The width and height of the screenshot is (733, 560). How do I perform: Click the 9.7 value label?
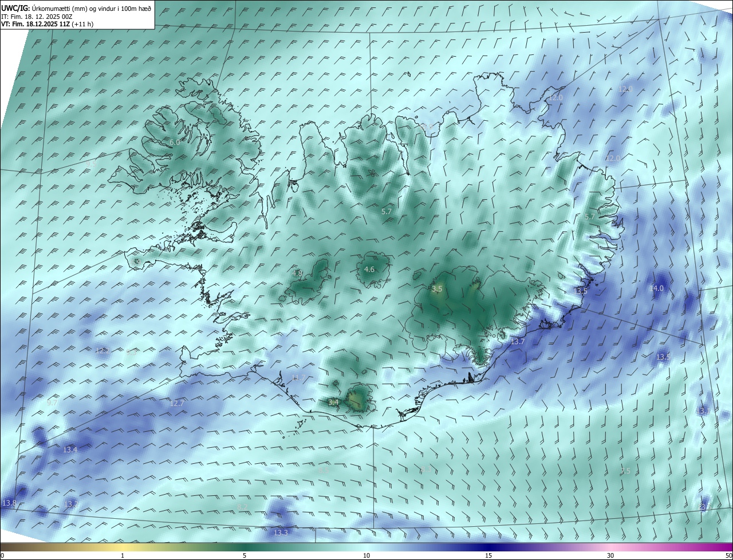[x=52, y=403]
